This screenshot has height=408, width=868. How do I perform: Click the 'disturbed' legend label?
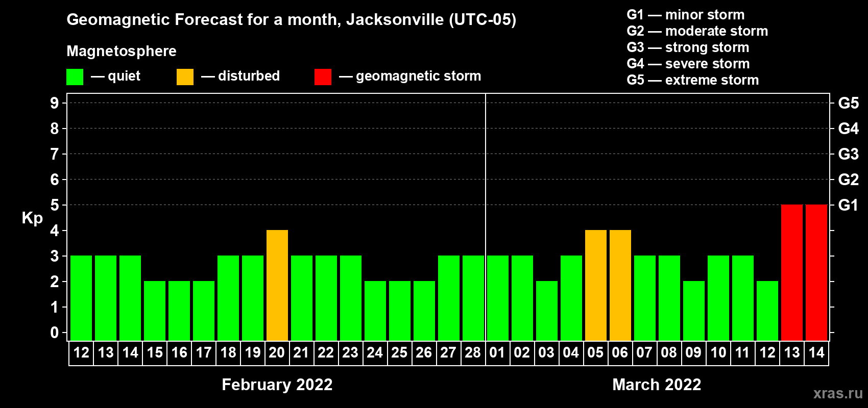(x=249, y=76)
